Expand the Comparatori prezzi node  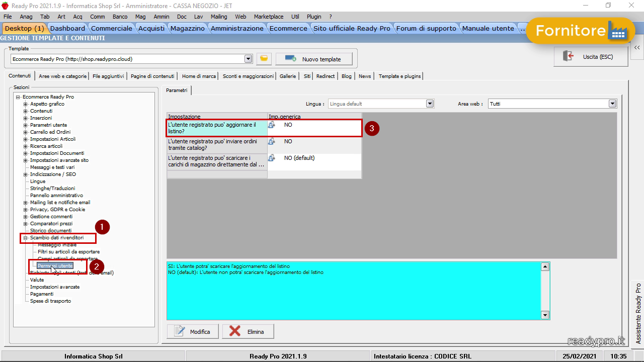pos(26,224)
